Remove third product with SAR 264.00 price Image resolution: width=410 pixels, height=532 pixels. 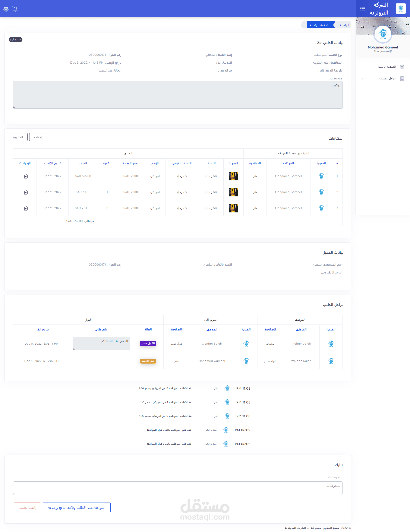[26, 208]
